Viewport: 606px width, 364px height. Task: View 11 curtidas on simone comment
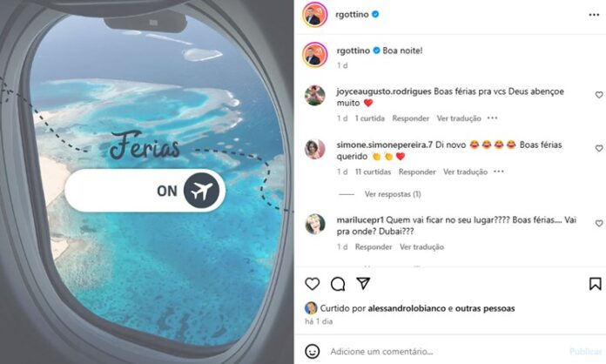[x=373, y=172]
